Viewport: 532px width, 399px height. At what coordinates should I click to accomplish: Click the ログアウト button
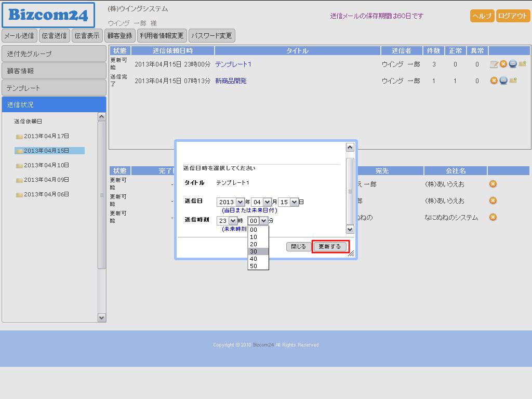click(512, 16)
